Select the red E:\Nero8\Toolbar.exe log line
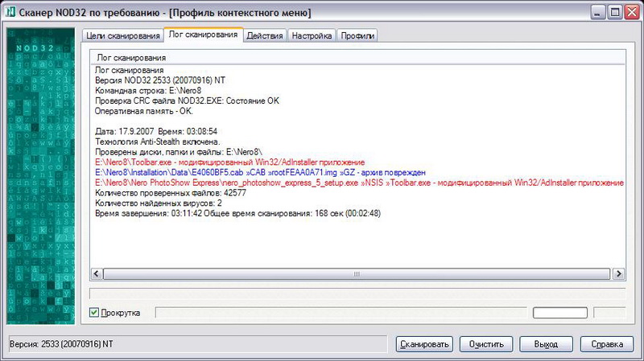This screenshot has width=644, height=361. coord(230,162)
